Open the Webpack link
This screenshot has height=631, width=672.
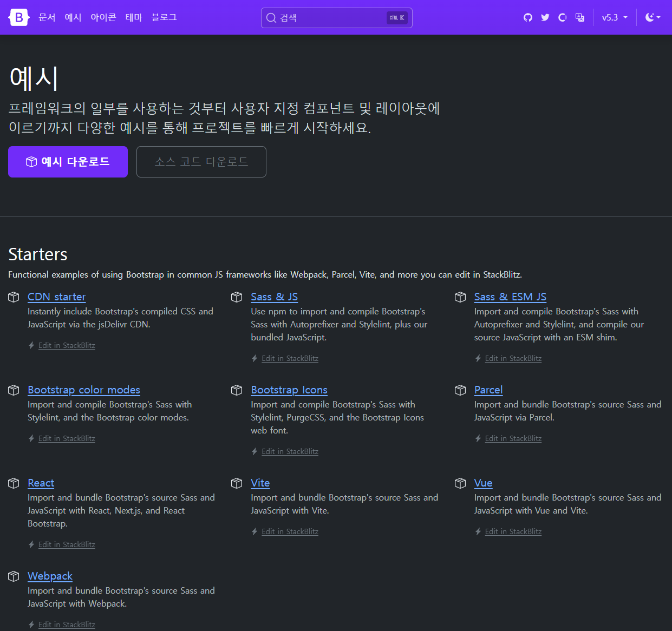pos(50,576)
